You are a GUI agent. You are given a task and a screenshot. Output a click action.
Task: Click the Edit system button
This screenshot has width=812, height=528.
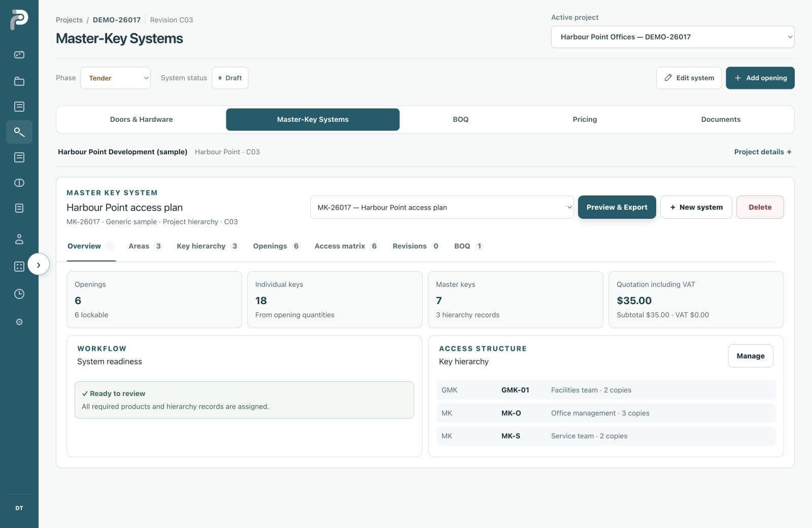[689, 78]
